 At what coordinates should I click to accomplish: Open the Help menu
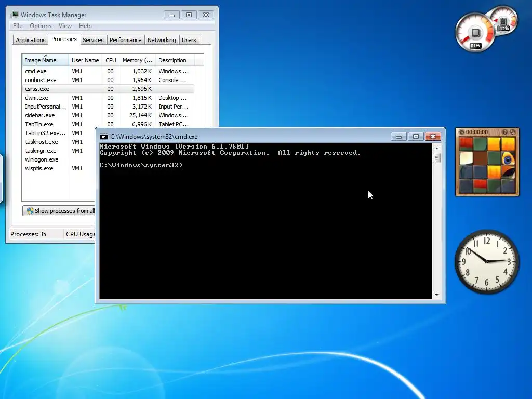pyautogui.click(x=85, y=26)
